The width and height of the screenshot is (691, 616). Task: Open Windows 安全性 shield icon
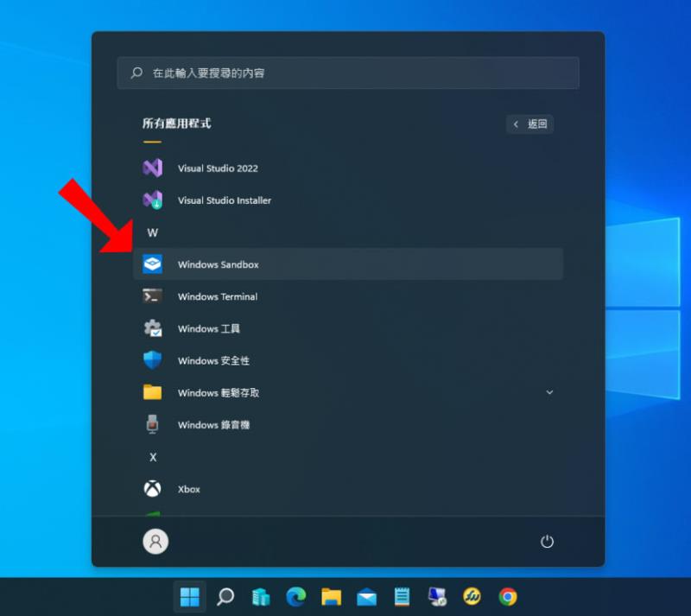(153, 360)
